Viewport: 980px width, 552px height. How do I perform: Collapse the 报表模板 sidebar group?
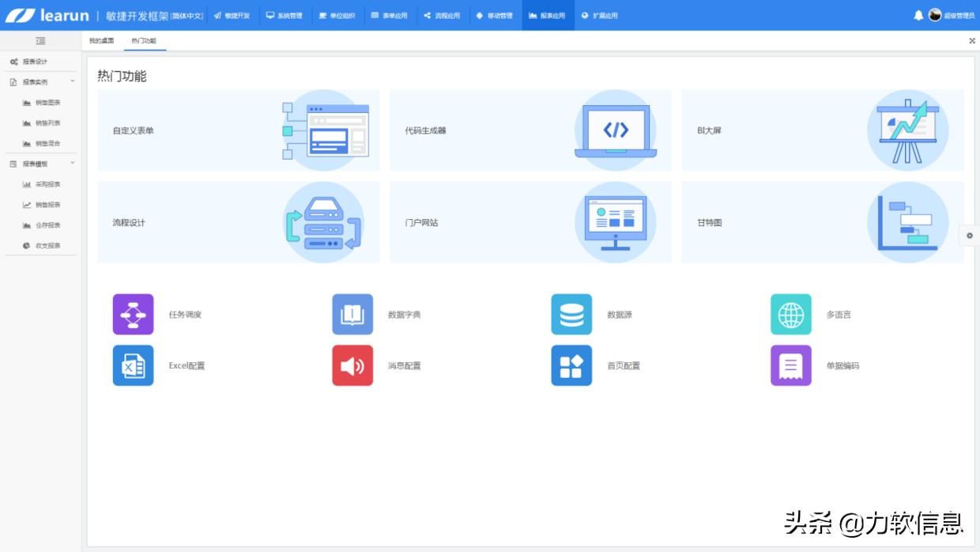point(41,164)
